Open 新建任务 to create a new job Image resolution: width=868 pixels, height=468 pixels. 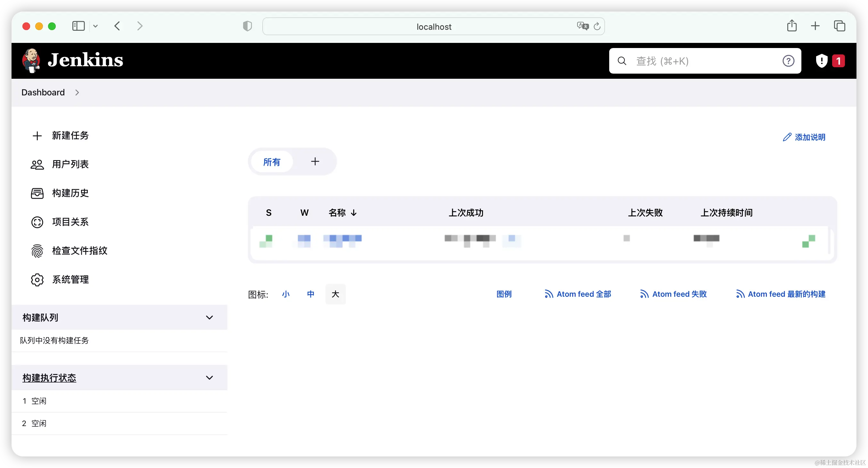[70, 136]
